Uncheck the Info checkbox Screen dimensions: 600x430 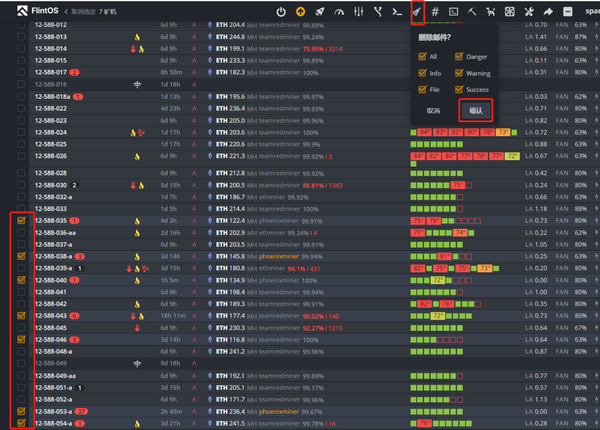coord(423,72)
